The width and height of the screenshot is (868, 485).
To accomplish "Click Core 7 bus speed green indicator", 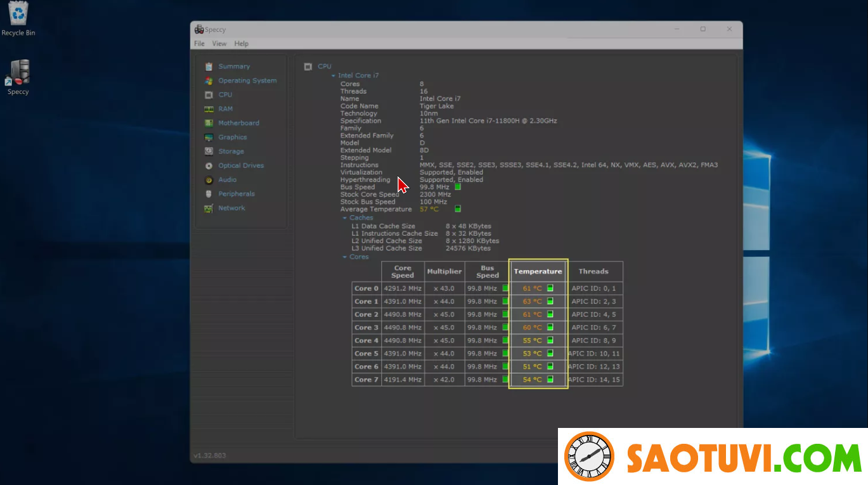I will (x=505, y=379).
